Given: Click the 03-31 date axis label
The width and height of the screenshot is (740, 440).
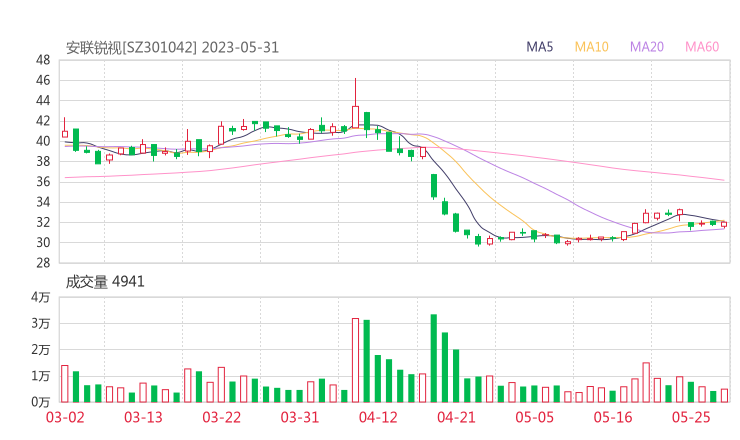Looking at the screenshot, I should pyautogui.click(x=300, y=417).
